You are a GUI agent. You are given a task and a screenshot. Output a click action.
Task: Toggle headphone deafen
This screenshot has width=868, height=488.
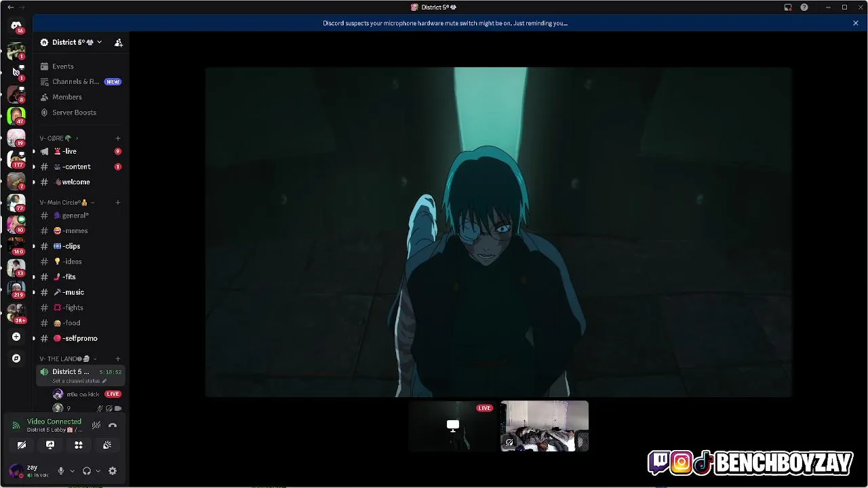pos(87,471)
